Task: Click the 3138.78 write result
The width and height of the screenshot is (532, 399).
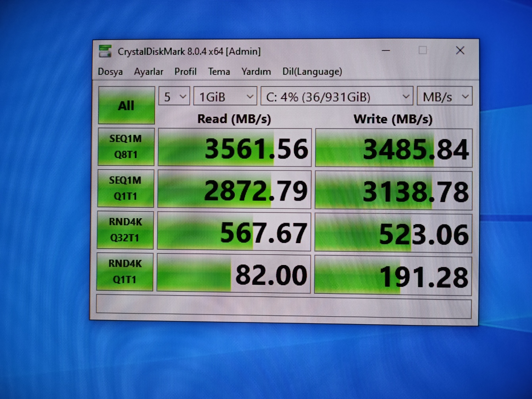Action: [393, 190]
